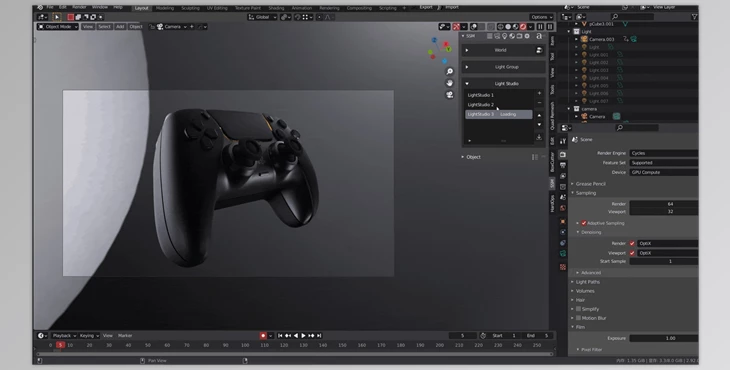Switch to the Shading workspace tab

276,8
